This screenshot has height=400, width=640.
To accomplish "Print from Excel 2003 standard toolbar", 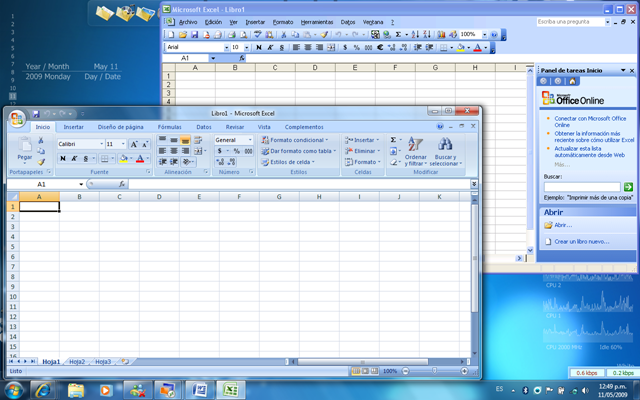I will (232, 35).
